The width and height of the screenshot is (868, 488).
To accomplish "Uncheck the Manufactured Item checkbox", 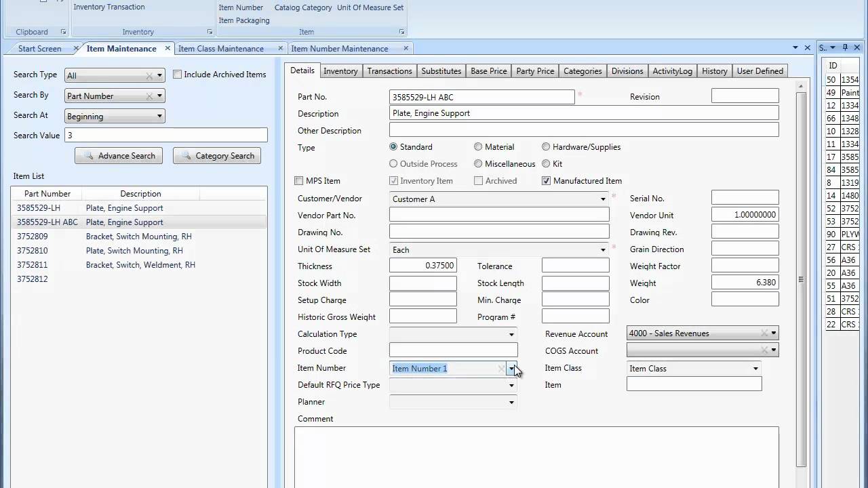I will (x=547, y=181).
